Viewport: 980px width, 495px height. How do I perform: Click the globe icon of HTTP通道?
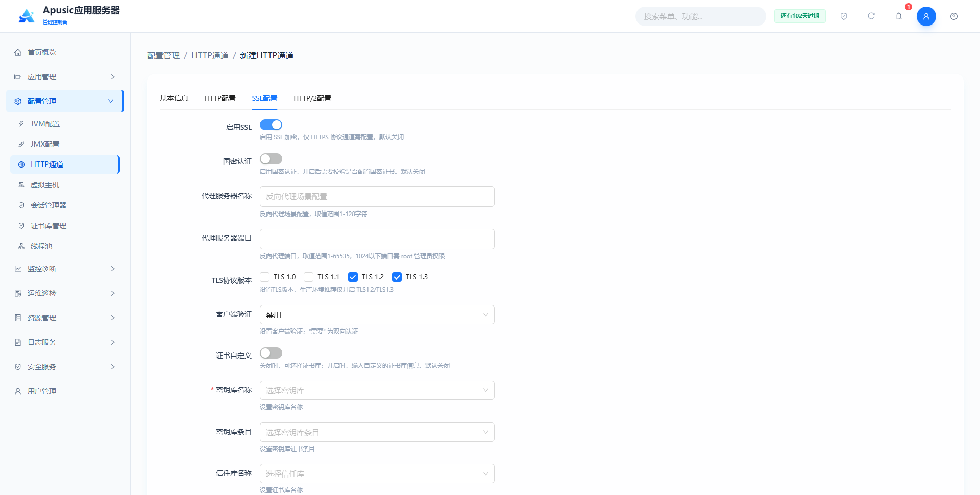coord(21,164)
